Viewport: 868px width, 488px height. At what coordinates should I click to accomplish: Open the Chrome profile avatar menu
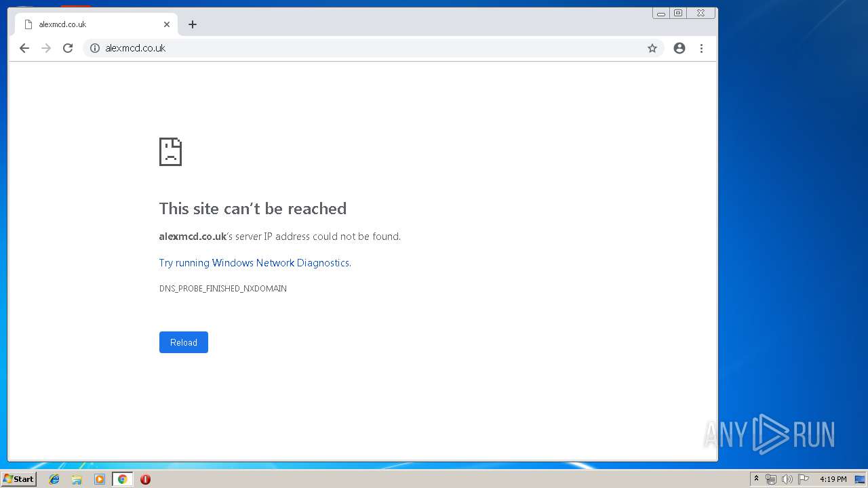[679, 48]
